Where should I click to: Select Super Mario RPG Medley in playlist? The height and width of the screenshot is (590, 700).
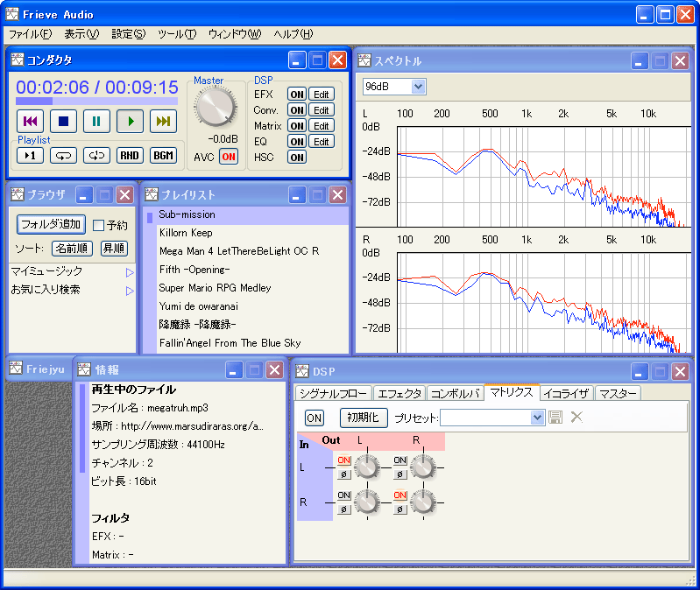coord(215,288)
